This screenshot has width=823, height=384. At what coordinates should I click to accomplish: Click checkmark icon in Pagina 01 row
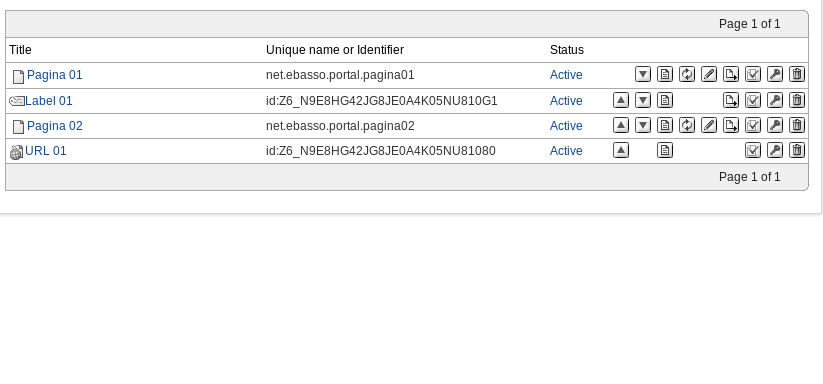point(753,74)
